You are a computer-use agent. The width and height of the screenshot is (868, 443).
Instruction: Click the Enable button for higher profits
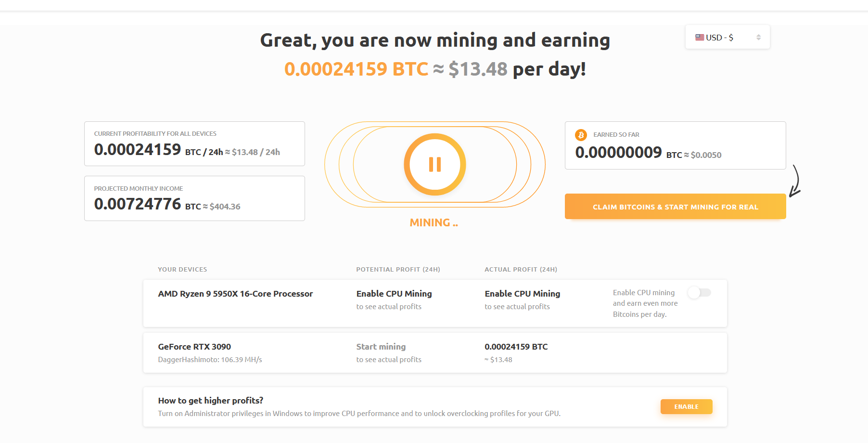[686, 406]
